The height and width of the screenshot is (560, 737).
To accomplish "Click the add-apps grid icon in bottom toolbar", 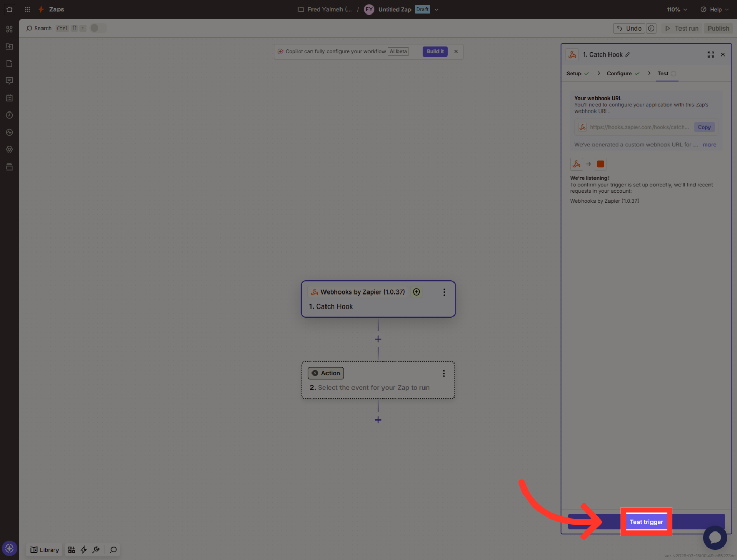I will click(72, 550).
